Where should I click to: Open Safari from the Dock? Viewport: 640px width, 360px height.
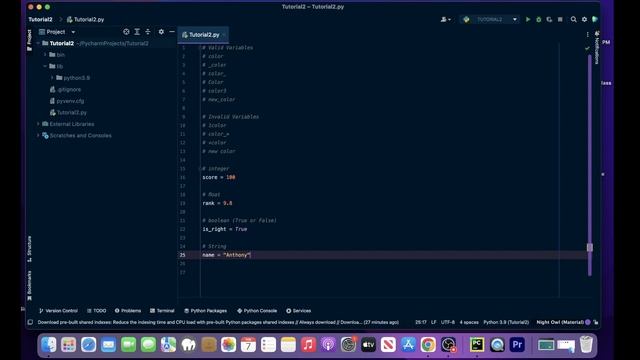pos(88,344)
